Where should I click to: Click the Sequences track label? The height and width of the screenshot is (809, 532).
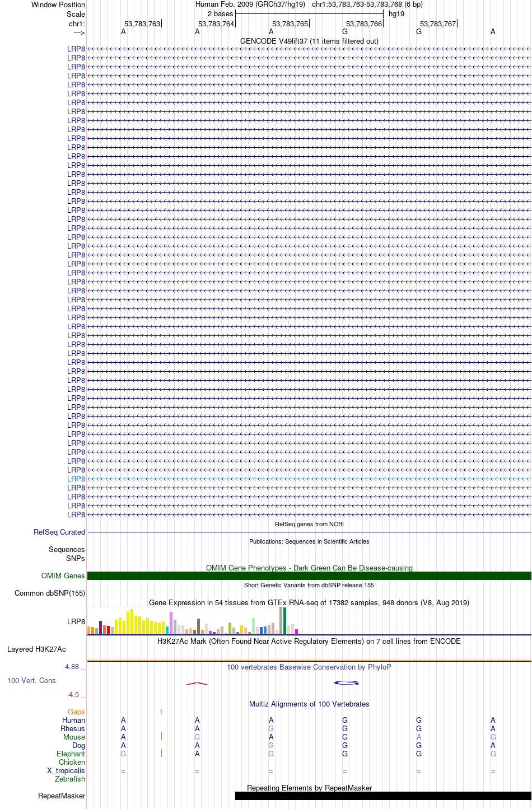click(x=67, y=550)
